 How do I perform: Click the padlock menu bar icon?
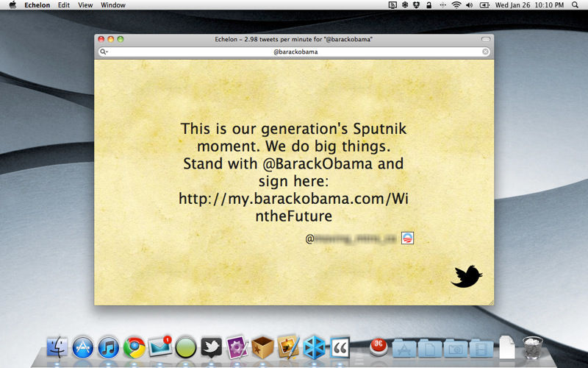click(x=429, y=5)
